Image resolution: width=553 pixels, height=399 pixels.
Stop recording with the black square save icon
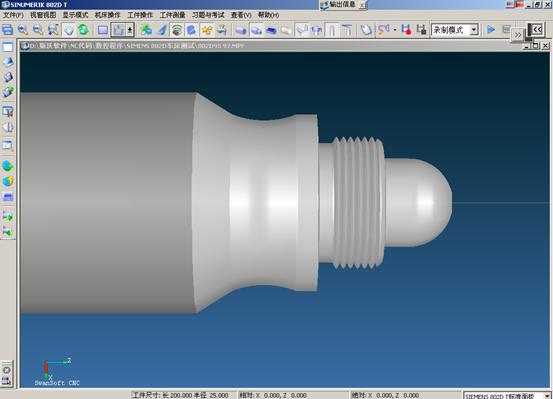(x=421, y=30)
